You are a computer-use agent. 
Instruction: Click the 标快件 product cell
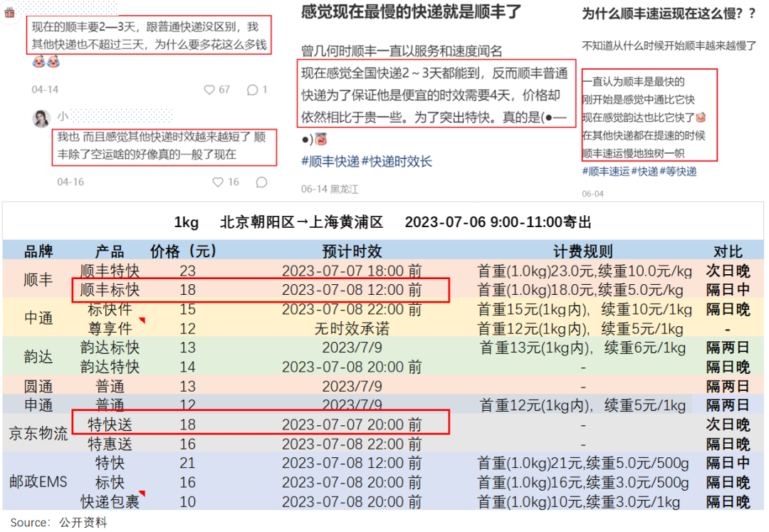coord(110,309)
